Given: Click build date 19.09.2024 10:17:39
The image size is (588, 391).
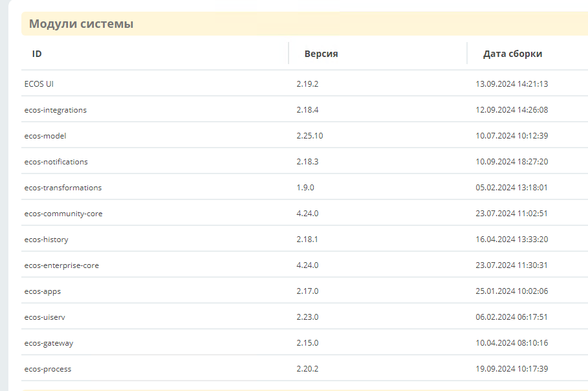Looking at the screenshot, I should (x=512, y=368).
